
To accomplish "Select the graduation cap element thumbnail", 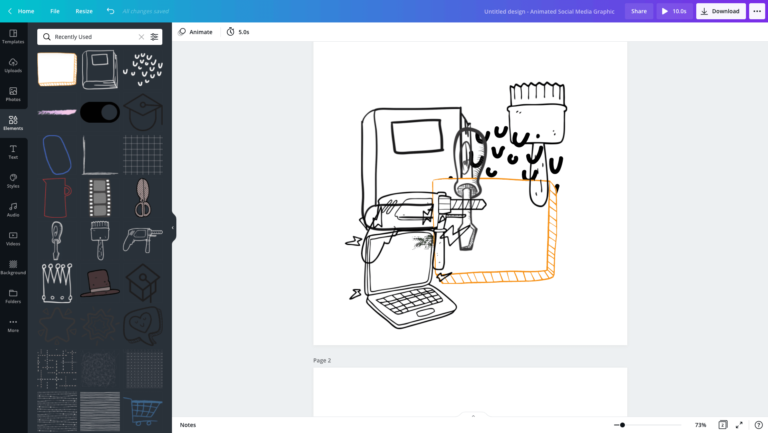I will 143,111.
